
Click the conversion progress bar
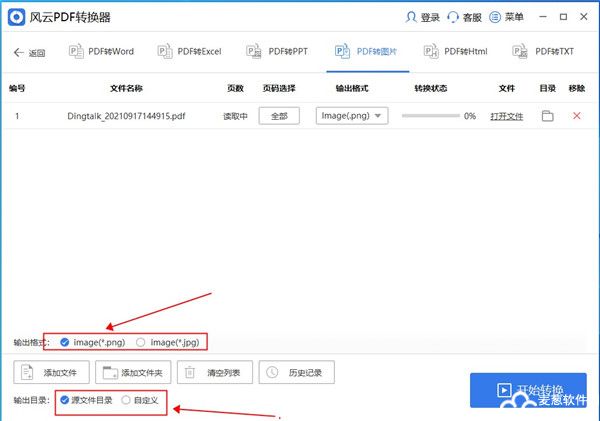pos(430,116)
